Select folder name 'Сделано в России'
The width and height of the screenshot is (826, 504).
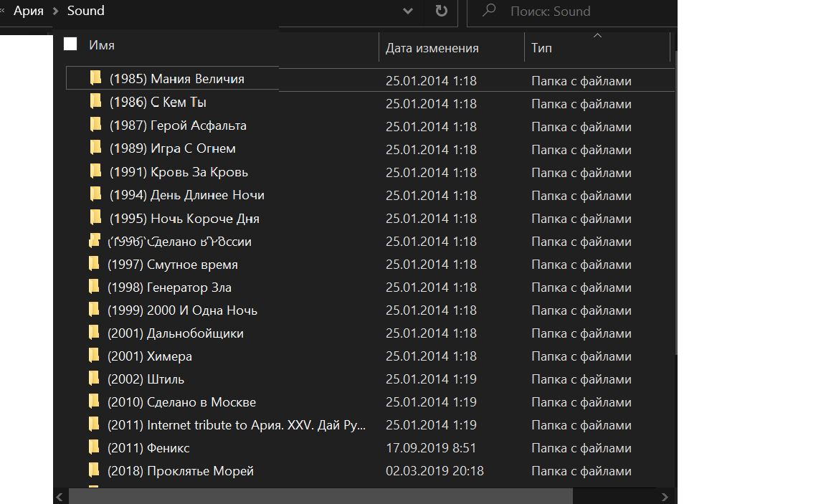180,242
